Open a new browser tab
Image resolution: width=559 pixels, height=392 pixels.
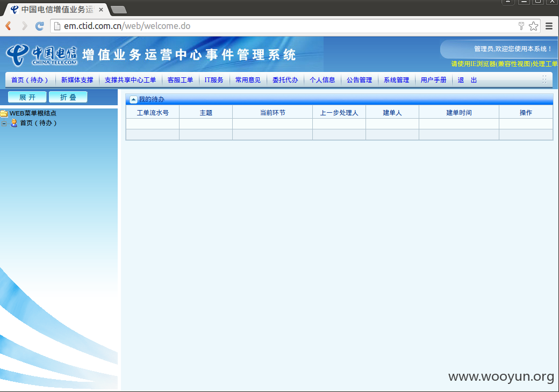[x=119, y=10]
